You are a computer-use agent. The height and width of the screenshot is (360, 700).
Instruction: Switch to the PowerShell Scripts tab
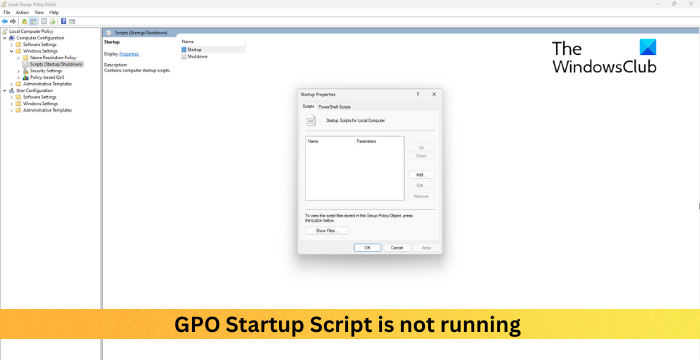click(x=334, y=107)
